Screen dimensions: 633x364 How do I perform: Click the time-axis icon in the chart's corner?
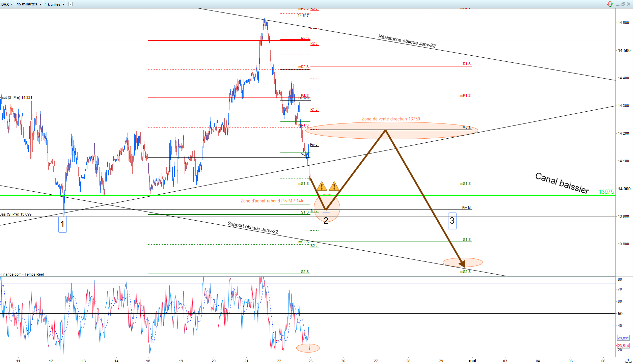(628, 361)
